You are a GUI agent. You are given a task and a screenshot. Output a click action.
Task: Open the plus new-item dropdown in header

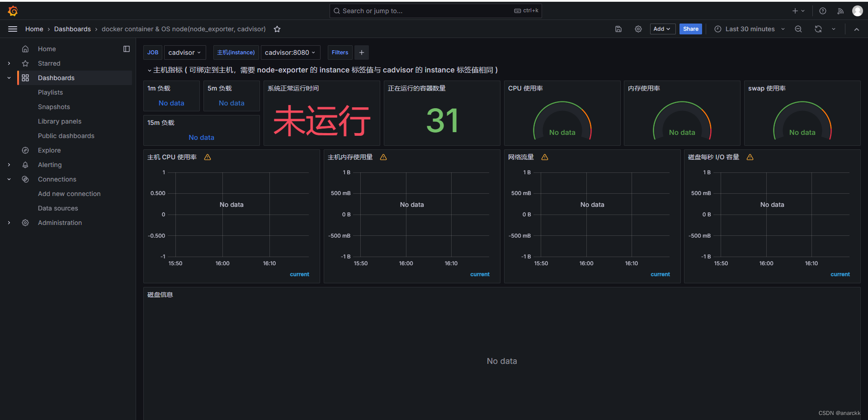tap(798, 11)
